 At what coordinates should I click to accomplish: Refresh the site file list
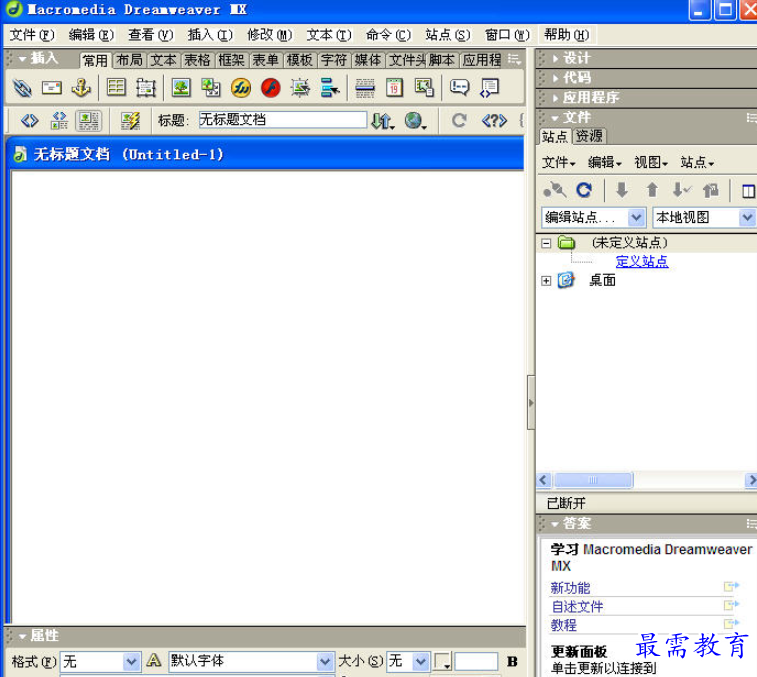pos(584,190)
